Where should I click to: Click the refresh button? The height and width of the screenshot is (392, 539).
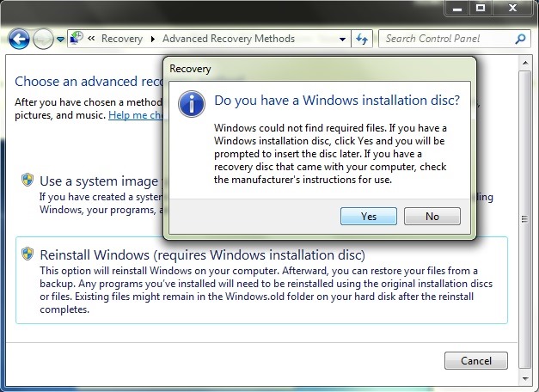coord(362,39)
